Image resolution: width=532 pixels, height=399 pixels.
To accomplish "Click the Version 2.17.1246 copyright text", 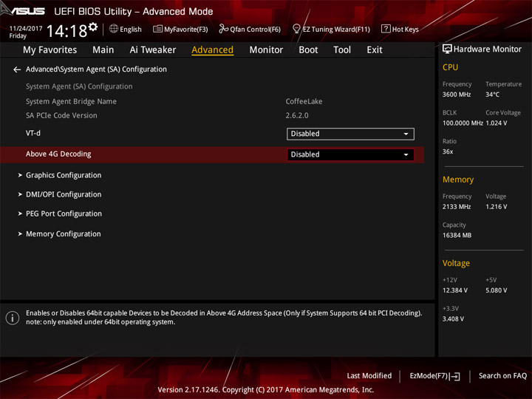I will [266, 390].
